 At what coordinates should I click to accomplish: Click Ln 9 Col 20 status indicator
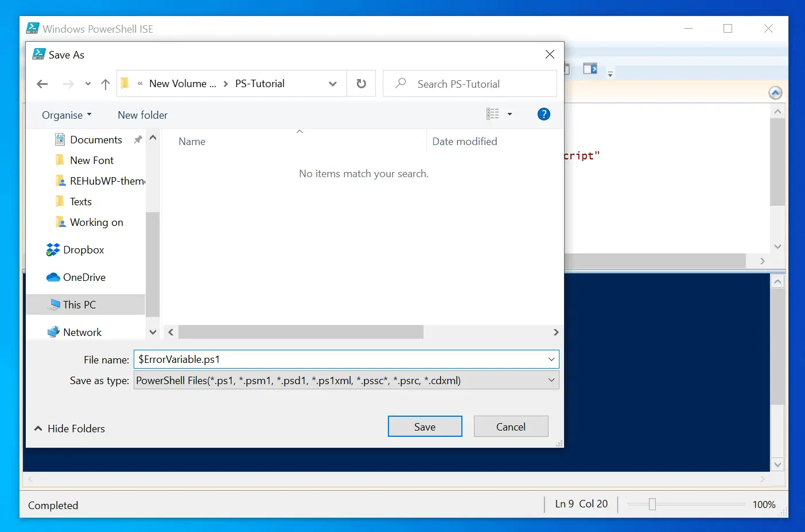(581, 504)
